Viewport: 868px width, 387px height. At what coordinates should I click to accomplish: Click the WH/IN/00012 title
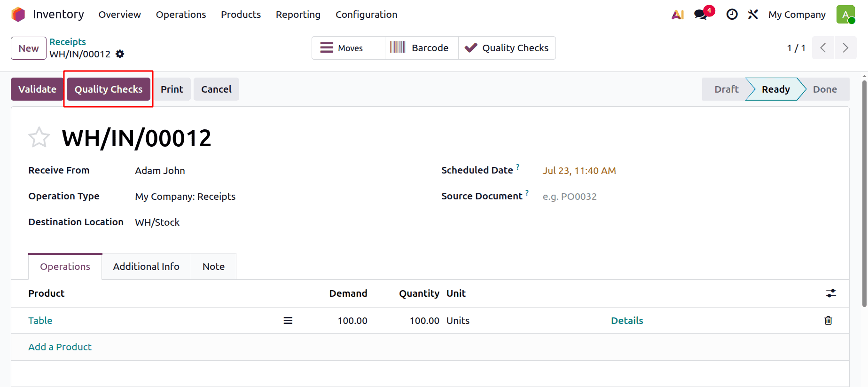pos(136,138)
